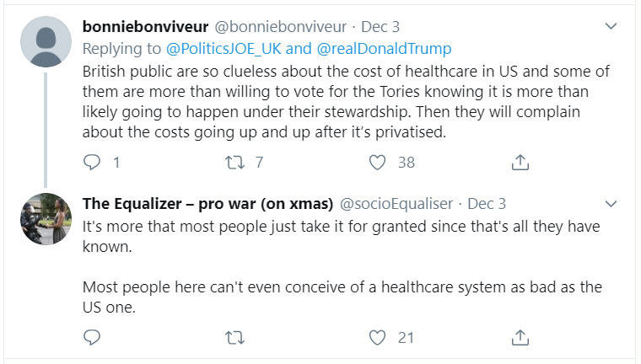View The Equalizer's profile avatar
The width and height of the screenshot is (641, 364).
point(46,218)
